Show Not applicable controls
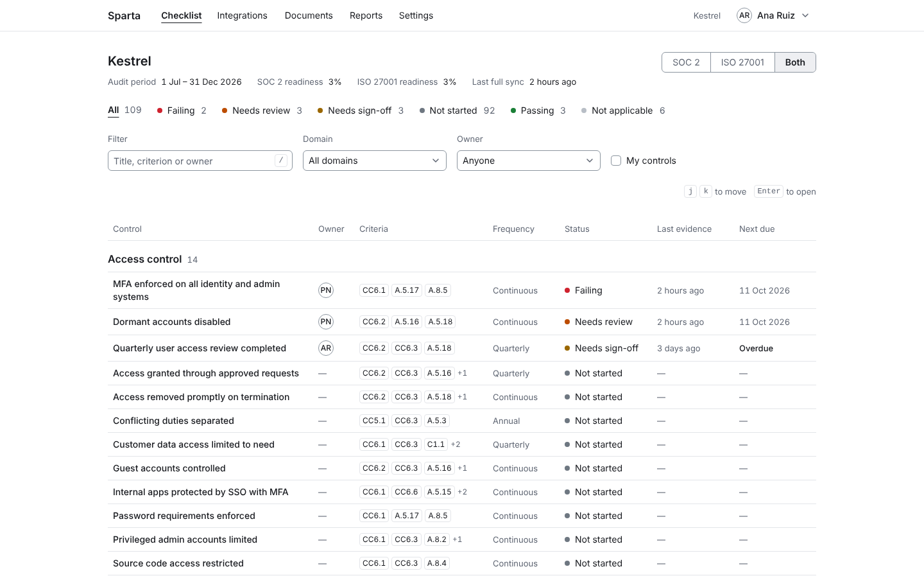This screenshot has width=924, height=578. pyautogui.click(x=623, y=110)
